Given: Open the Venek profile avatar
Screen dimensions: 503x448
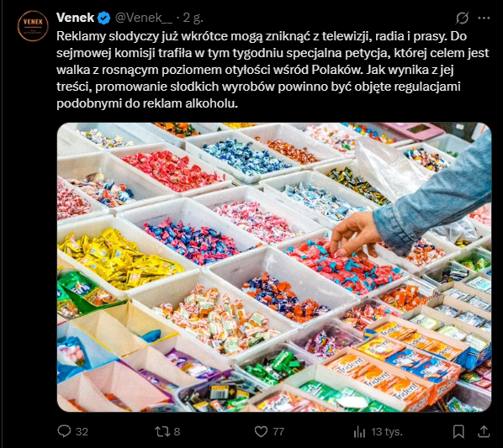Looking at the screenshot, I should click(x=33, y=26).
